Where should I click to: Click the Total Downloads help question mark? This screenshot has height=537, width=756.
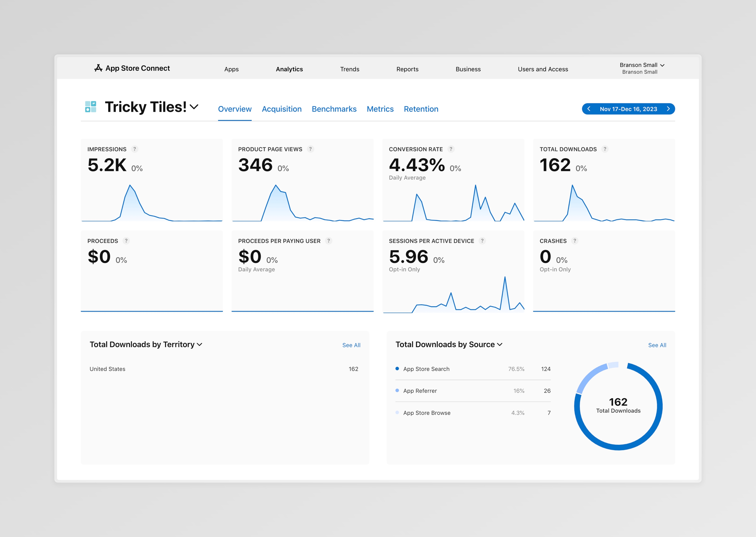coord(605,149)
